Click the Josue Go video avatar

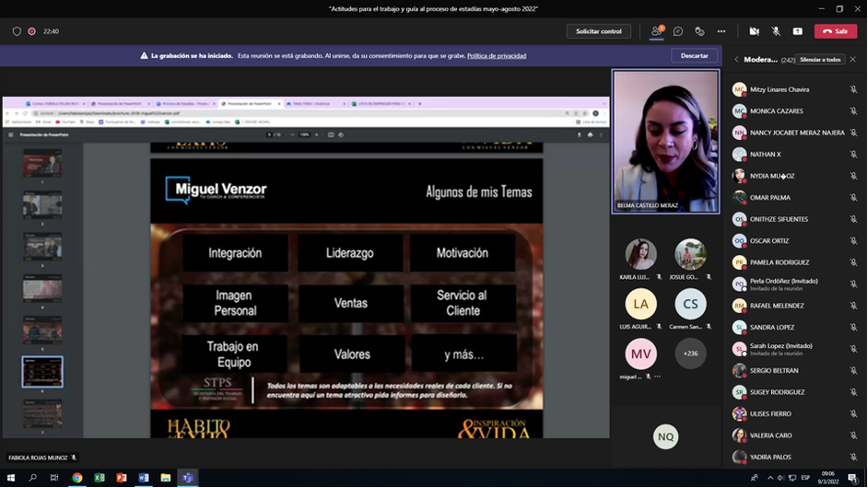point(690,254)
